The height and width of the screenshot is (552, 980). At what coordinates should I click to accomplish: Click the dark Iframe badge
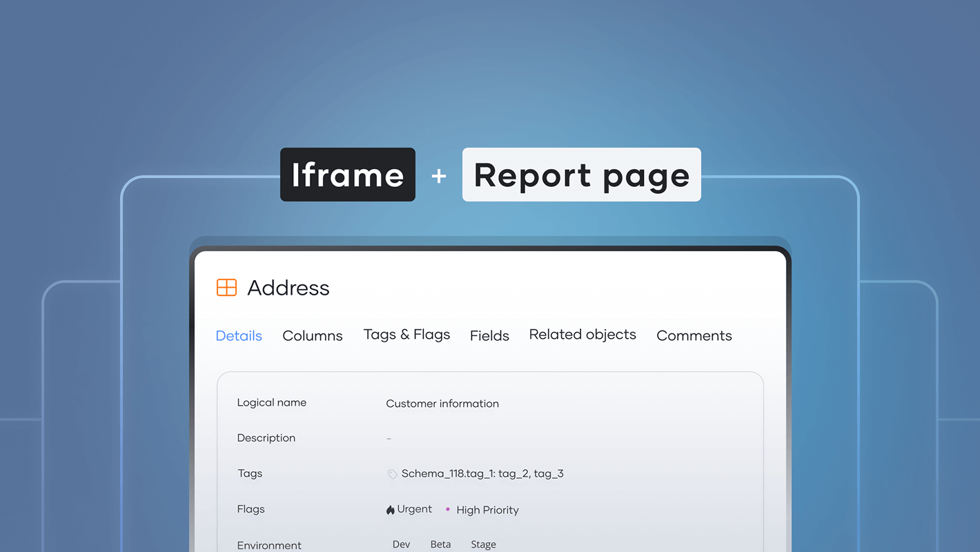[348, 175]
